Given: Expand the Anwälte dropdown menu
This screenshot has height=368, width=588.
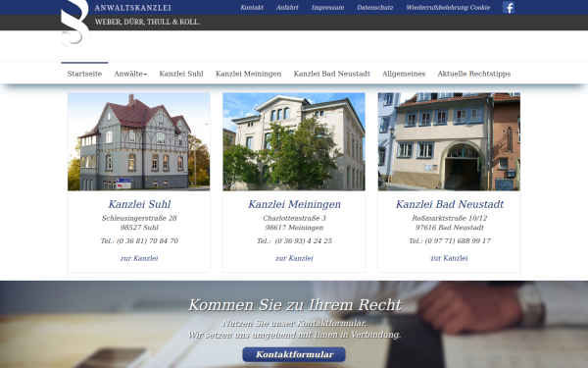Looking at the screenshot, I should pyautogui.click(x=130, y=74).
